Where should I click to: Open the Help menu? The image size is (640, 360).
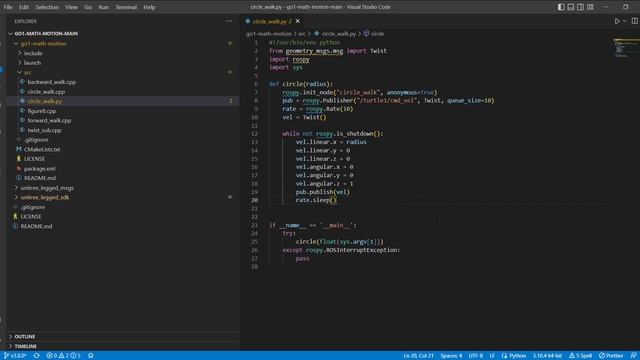coord(149,7)
